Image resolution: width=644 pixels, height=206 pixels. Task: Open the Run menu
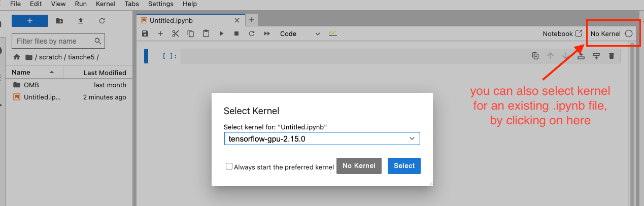pos(81,4)
